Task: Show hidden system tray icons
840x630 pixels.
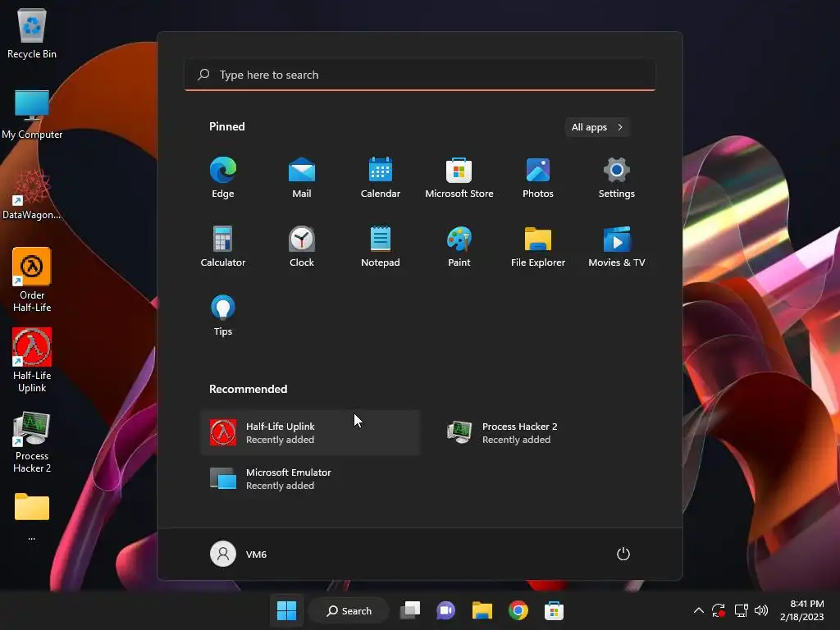Action: 699,610
